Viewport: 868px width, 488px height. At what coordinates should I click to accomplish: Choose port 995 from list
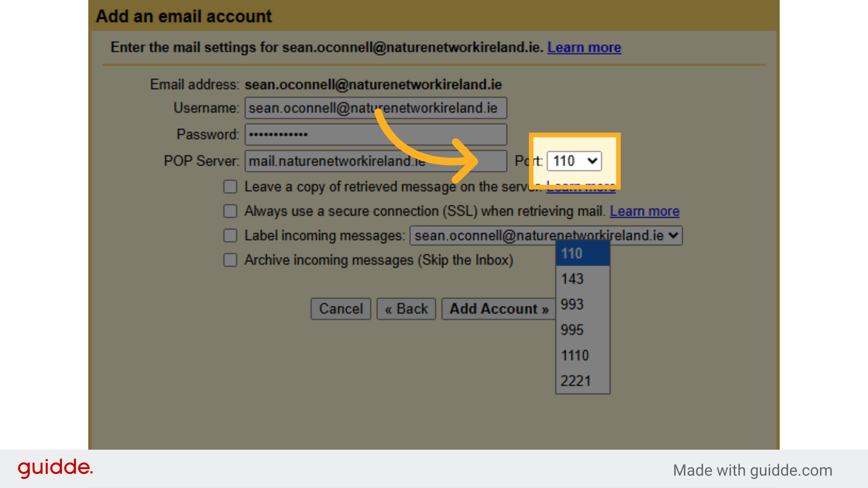[582, 330]
